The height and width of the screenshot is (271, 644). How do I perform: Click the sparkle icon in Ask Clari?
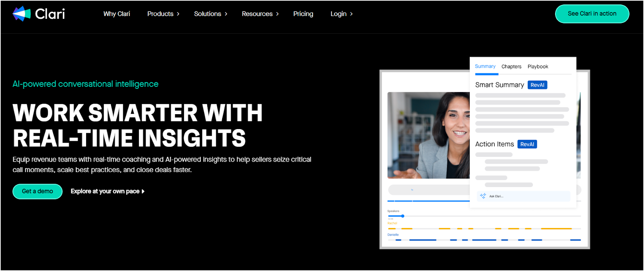pos(483,196)
